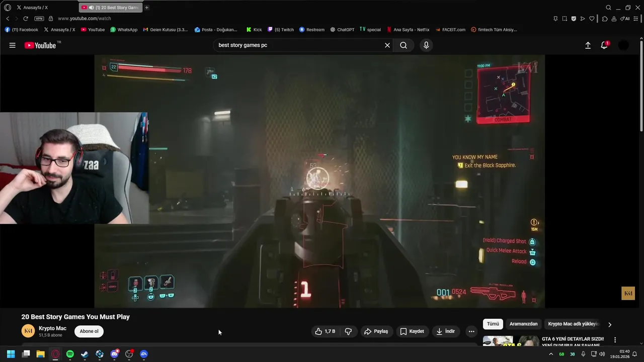Screen dimensions: 644x362
Task: Select Krypto Mac adlı yükleyici chip
Action: coord(574,324)
